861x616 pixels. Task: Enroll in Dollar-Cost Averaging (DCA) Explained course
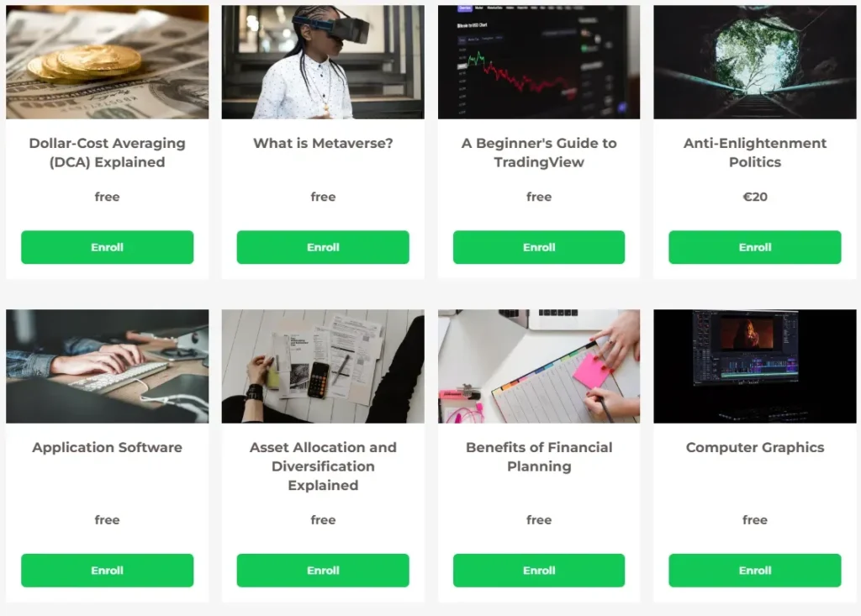click(x=107, y=247)
